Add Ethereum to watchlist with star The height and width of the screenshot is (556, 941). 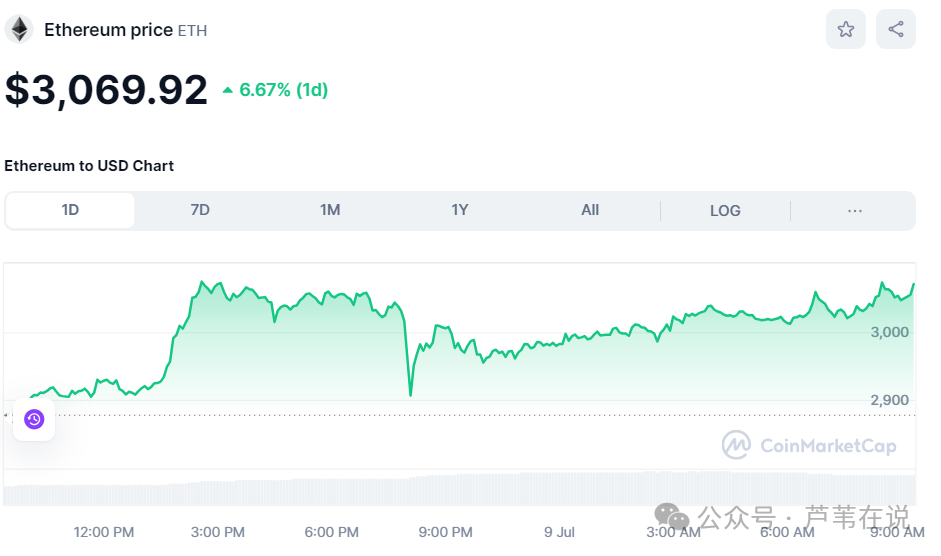click(845, 29)
